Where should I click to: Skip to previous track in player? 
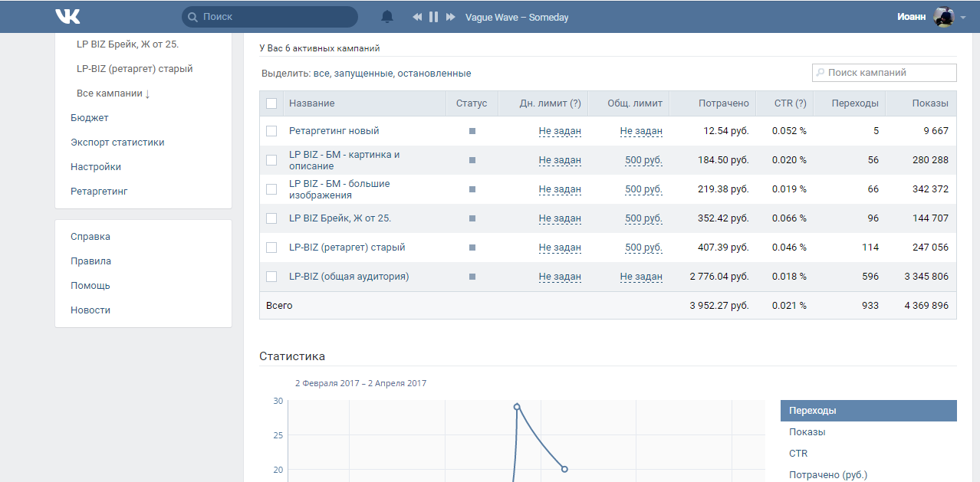pyautogui.click(x=417, y=17)
